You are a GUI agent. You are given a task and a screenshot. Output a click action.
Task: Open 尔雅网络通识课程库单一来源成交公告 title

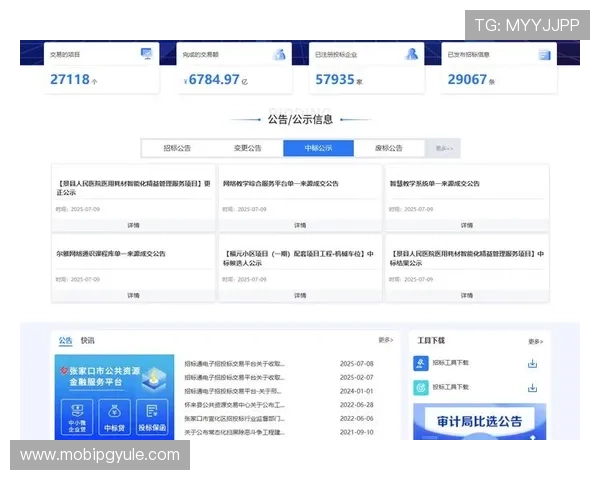point(111,254)
